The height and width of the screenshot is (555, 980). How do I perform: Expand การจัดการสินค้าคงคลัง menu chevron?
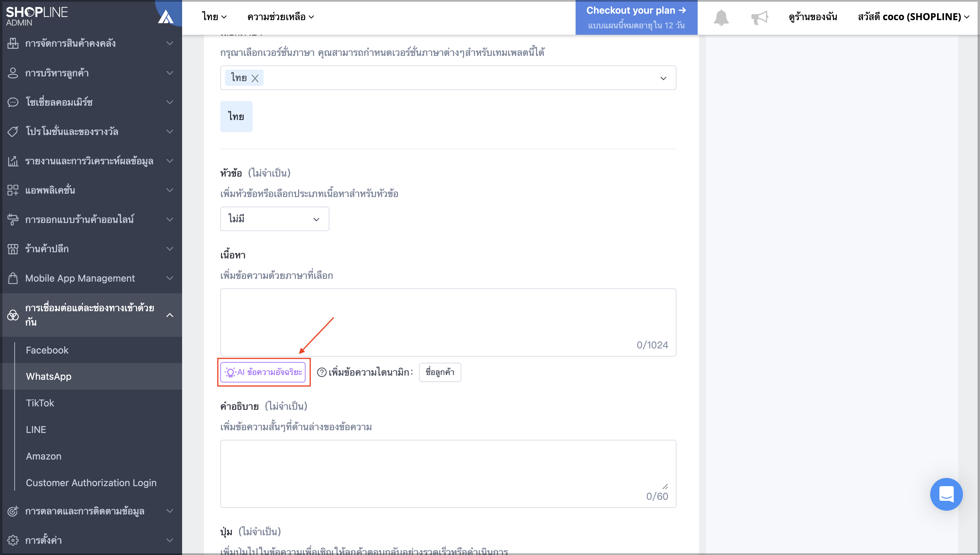pos(170,43)
